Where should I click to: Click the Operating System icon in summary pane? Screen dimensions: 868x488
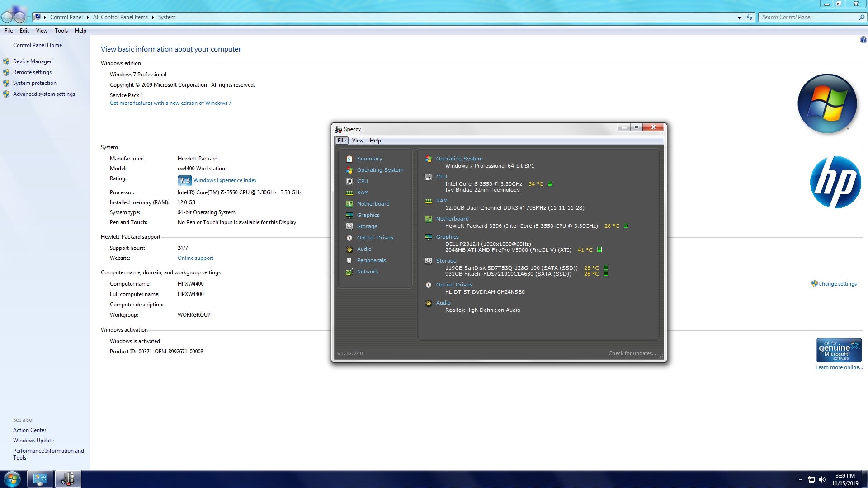pyautogui.click(x=429, y=159)
